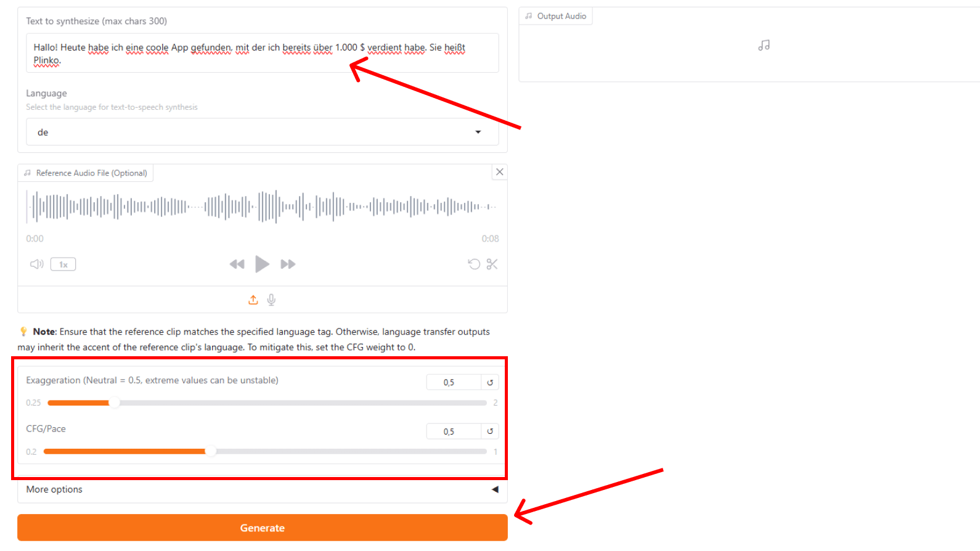Rewind the reference audio
Viewport: 980px width, 551px height.
(237, 264)
